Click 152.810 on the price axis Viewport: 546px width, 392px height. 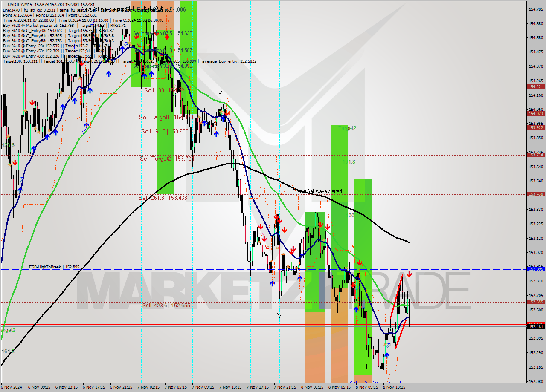(x=536, y=281)
